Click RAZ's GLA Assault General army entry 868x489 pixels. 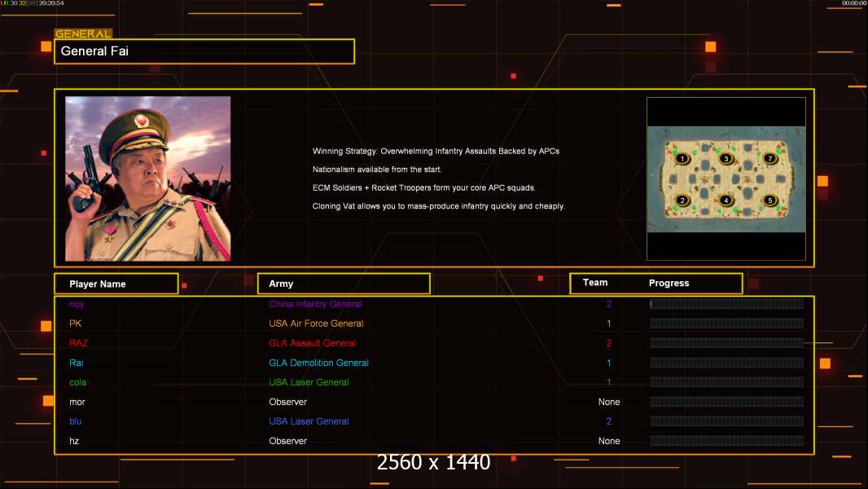(x=312, y=343)
